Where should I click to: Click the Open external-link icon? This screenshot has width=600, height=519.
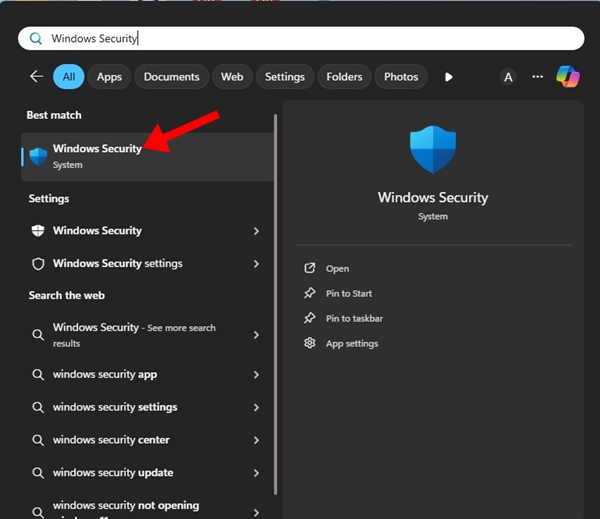pos(310,268)
